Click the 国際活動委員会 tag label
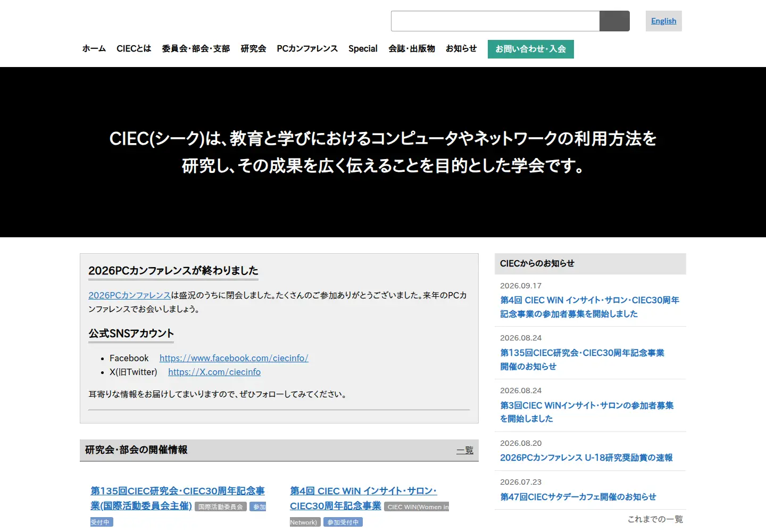This screenshot has width=766, height=532. (x=221, y=507)
